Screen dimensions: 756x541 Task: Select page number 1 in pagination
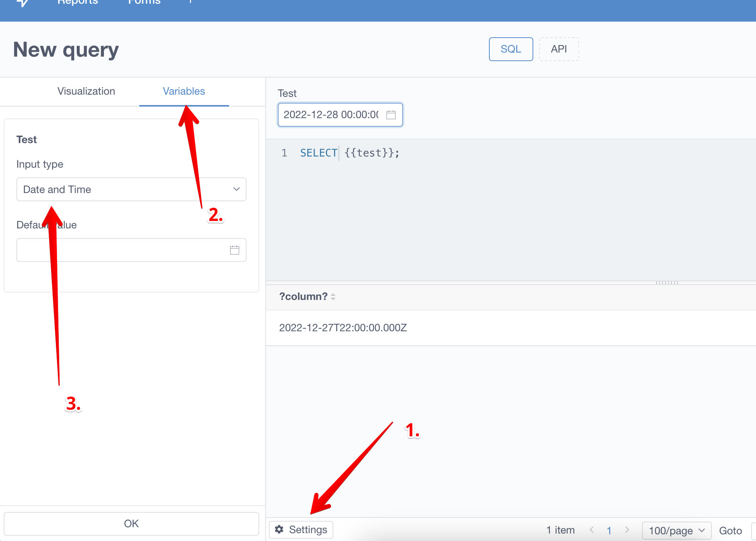(609, 530)
